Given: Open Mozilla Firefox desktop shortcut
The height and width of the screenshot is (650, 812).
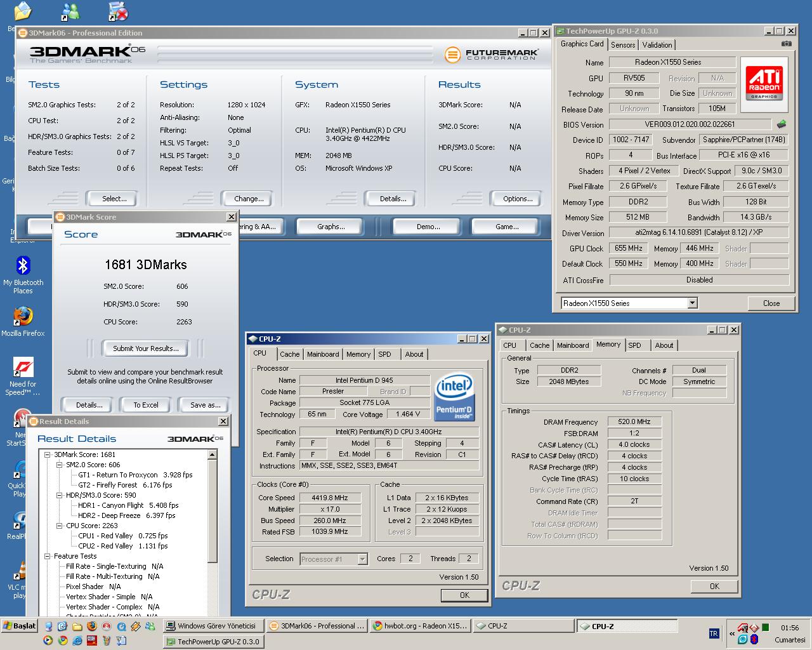Looking at the screenshot, I should pos(23,321).
